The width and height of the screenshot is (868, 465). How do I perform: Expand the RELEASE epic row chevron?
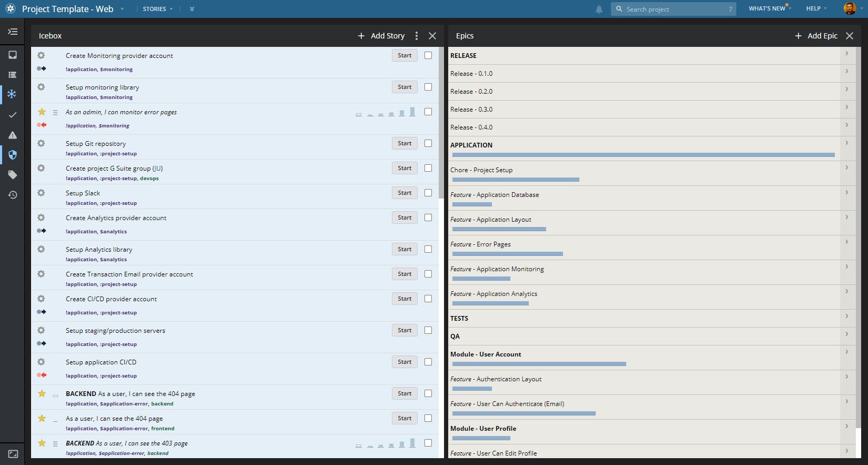coord(846,54)
